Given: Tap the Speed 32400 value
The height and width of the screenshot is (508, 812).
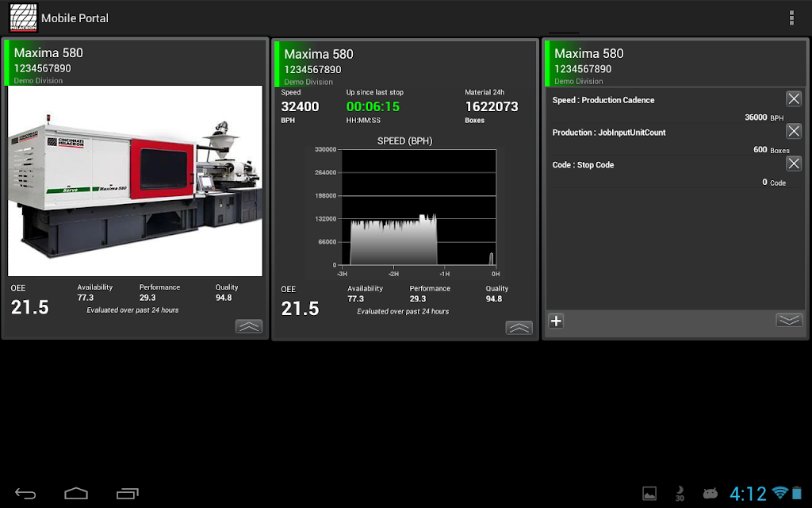Looking at the screenshot, I should [x=300, y=107].
